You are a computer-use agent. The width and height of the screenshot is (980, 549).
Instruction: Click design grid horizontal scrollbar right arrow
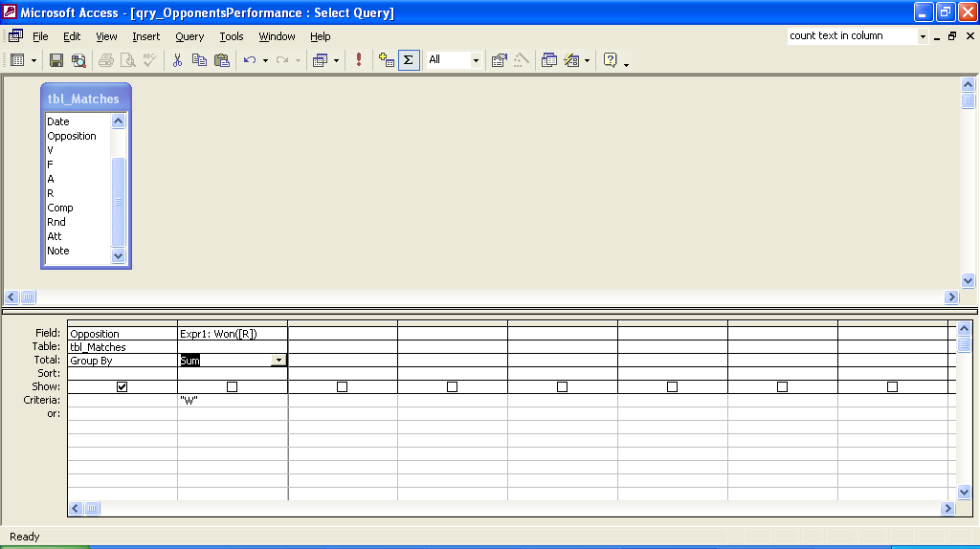[948, 509]
